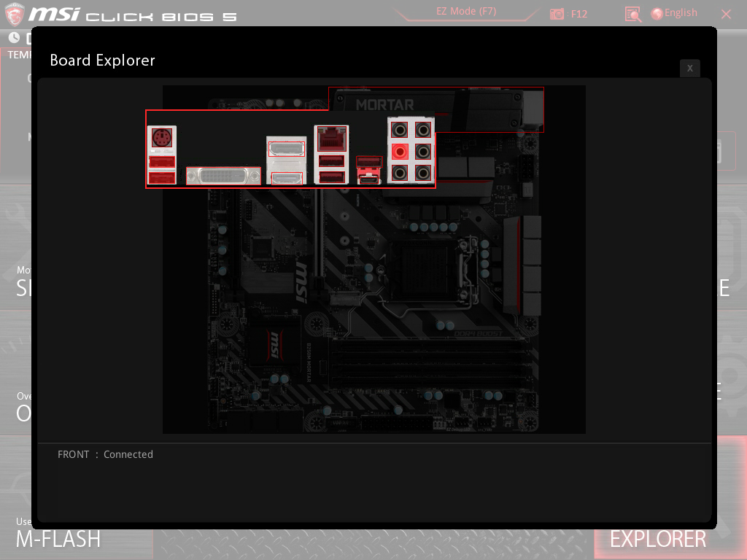
Task: Click the lowest USB port under the LAN port
Action: point(331,177)
